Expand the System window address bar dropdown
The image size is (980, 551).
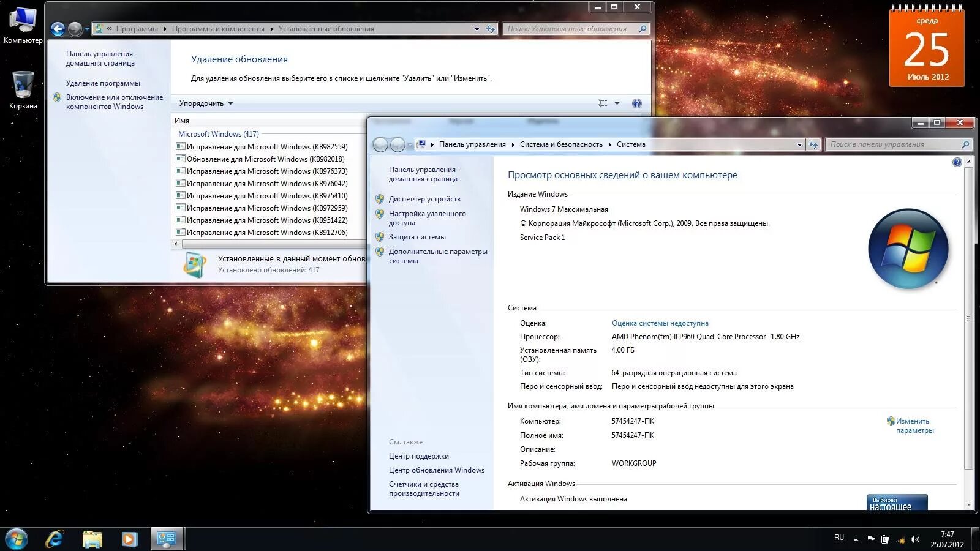799,144
